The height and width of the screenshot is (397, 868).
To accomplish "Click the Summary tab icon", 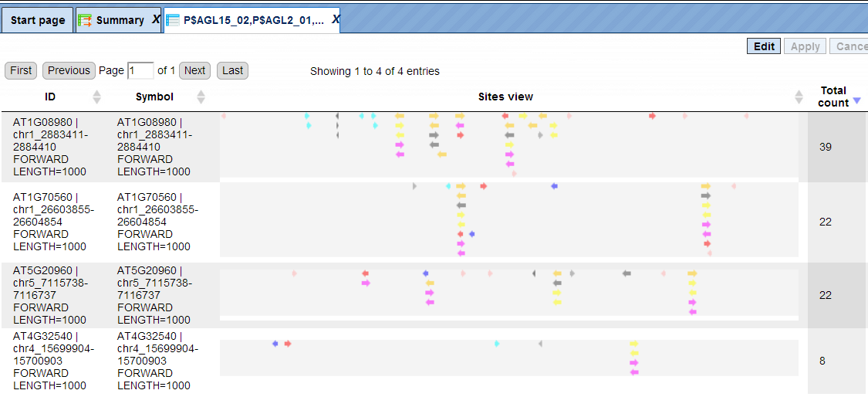I will [x=85, y=21].
